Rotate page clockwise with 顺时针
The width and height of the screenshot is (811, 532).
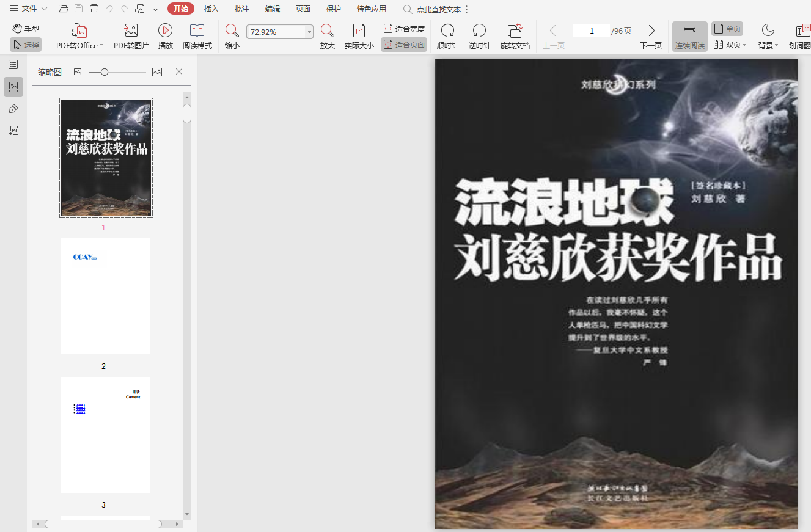pyautogui.click(x=447, y=31)
